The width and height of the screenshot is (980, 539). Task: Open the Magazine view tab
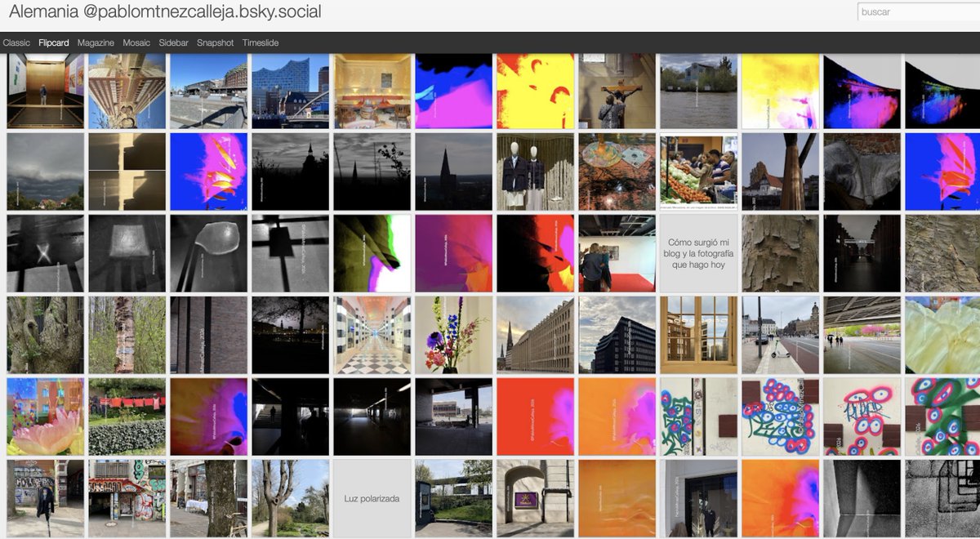point(96,42)
